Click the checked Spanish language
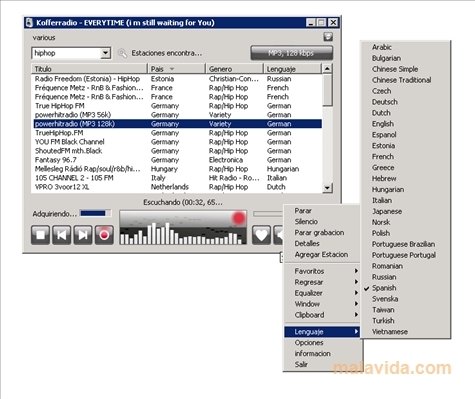The height and width of the screenshot is (399, 475). coord(406,288)
